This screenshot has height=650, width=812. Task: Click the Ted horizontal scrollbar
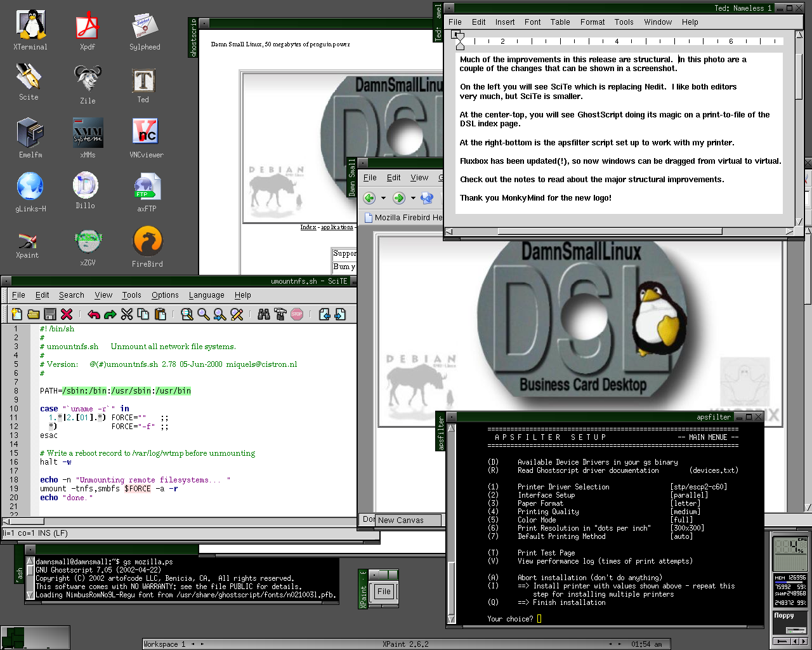pos(620,232)
